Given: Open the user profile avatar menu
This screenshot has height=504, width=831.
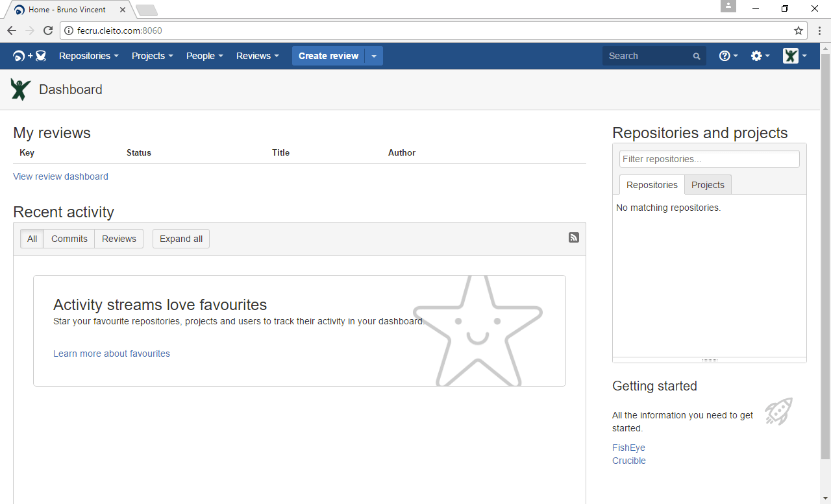Looking at the screenshot, I should [795, 56].
